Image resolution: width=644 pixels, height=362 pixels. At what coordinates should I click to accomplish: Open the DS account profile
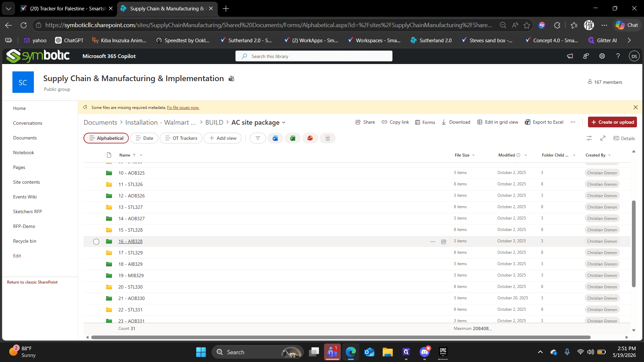[634, 56]
